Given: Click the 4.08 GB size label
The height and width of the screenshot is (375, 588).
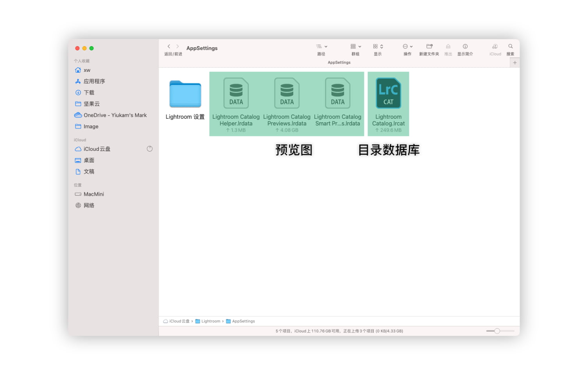Looking at the screenshot, I should pos(287,130).
